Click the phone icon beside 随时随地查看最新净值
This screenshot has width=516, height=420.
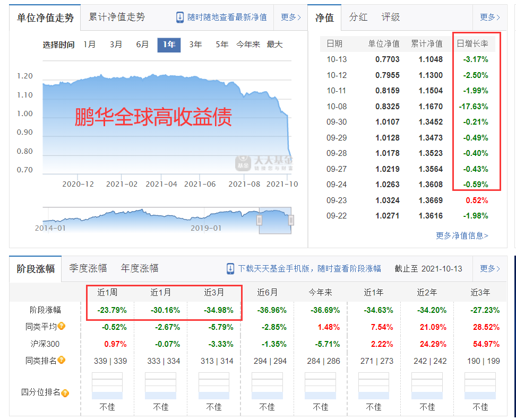(x=180, y=17)
